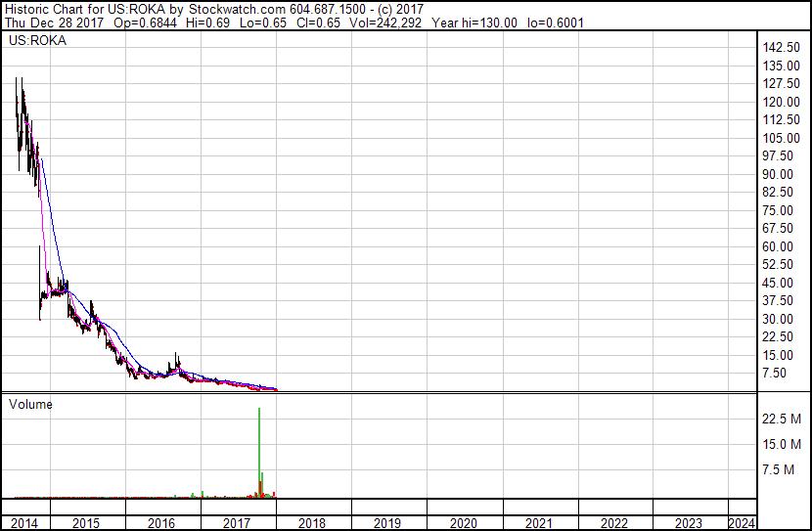Click the 75.00 price axis value
The width and height of the screenshot is (812, 531).
(778, 210)
